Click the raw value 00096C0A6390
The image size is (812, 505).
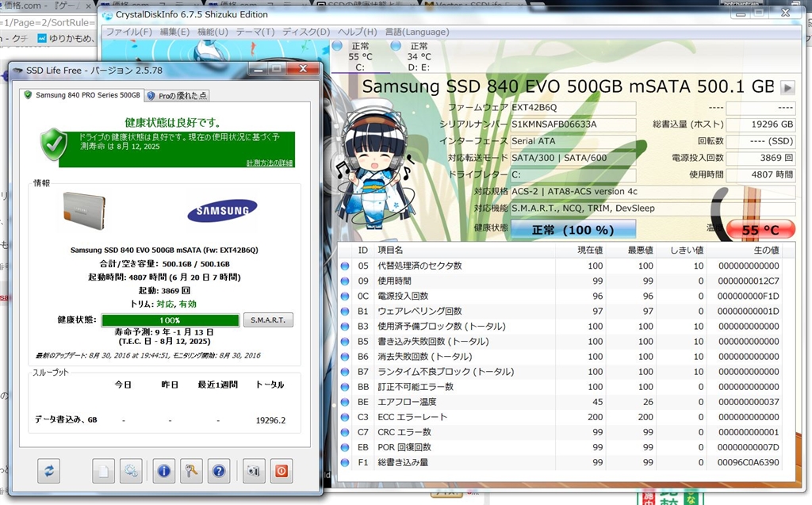tap(749, 462)
